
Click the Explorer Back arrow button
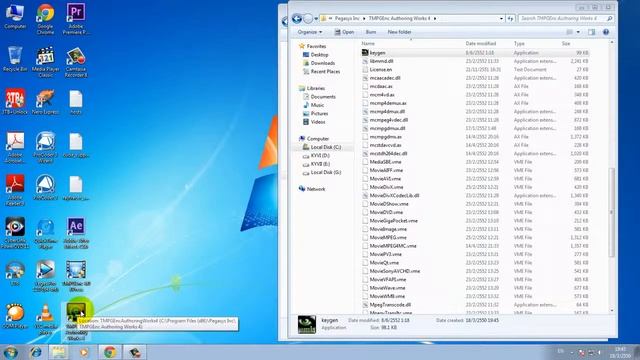point(297,18)
